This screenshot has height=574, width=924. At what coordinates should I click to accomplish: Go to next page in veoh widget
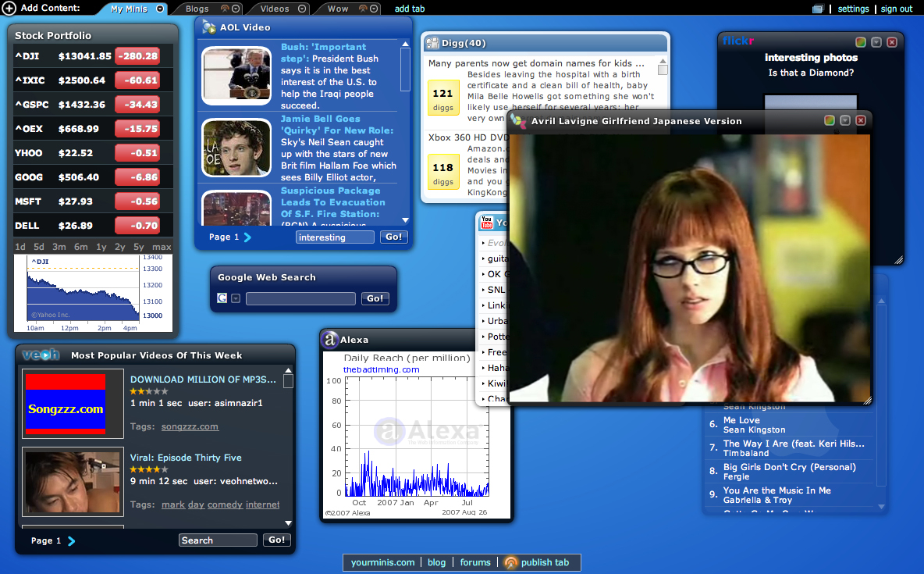pos(71,541)
